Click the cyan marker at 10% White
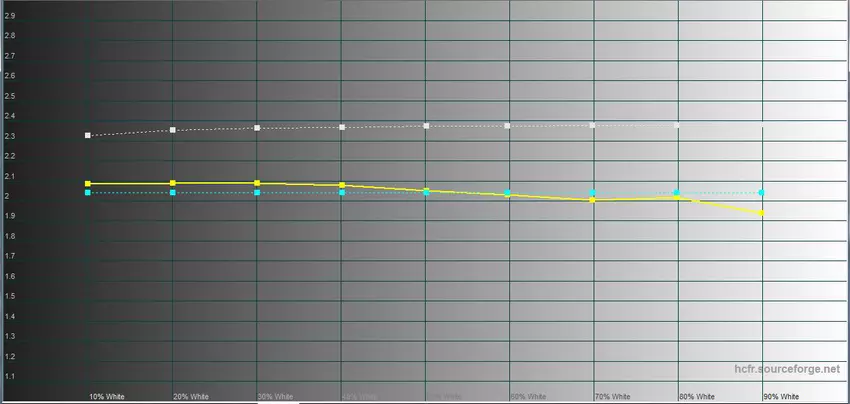 click(88, 193)
